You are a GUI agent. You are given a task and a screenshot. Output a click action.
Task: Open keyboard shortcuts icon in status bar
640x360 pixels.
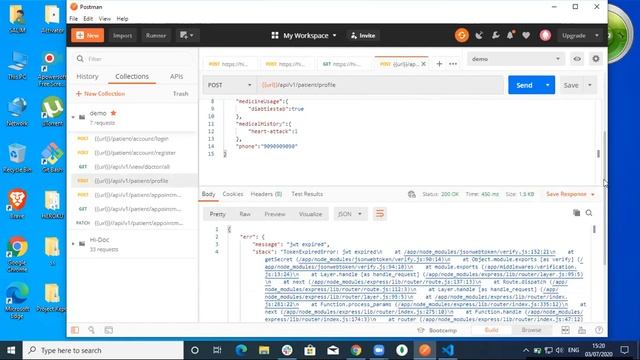tap(582, 330)
